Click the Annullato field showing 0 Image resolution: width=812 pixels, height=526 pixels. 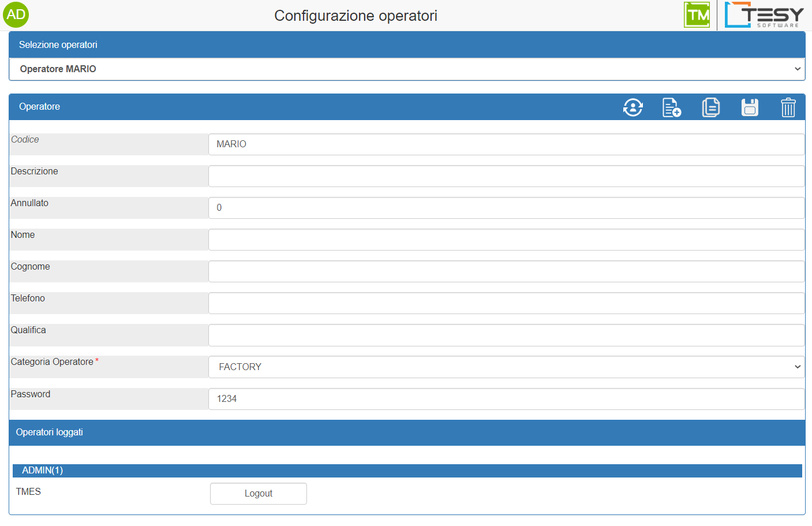point(506,208)
